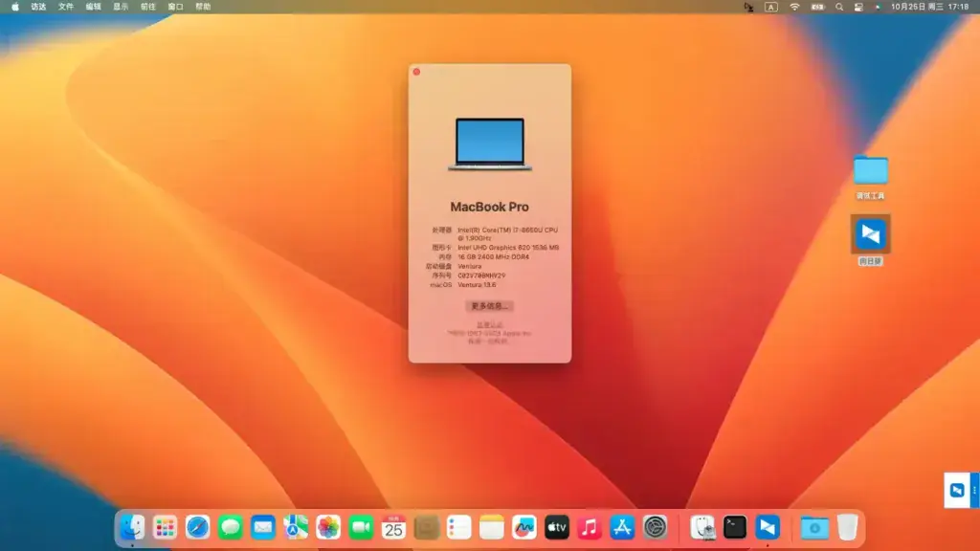Launch Safari from the Dock

[x=197, y=528]
